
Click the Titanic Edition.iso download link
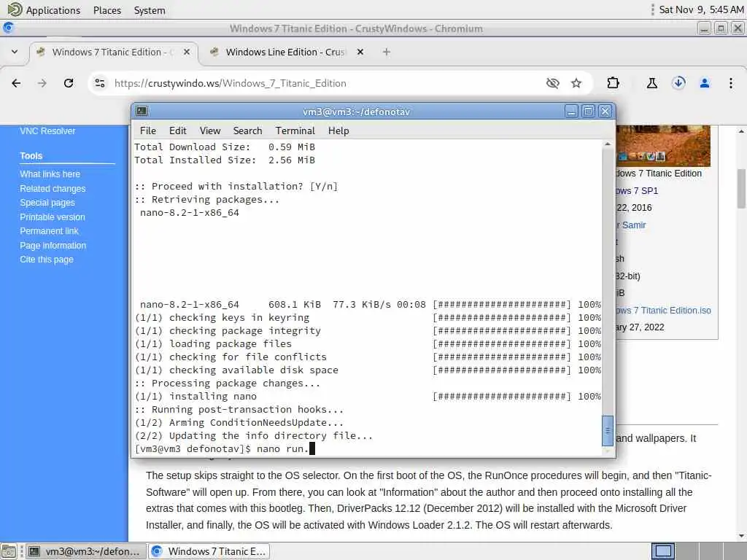[x=664, y=311]
